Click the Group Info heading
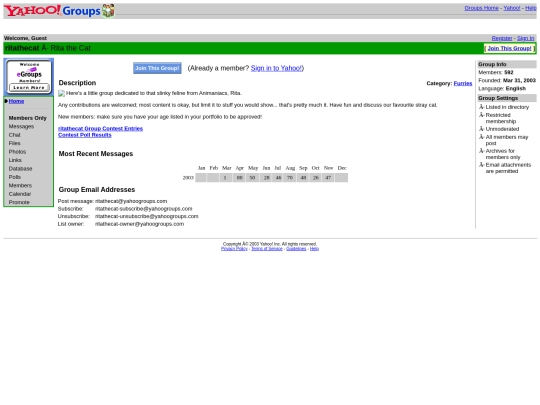 (492, 64)
